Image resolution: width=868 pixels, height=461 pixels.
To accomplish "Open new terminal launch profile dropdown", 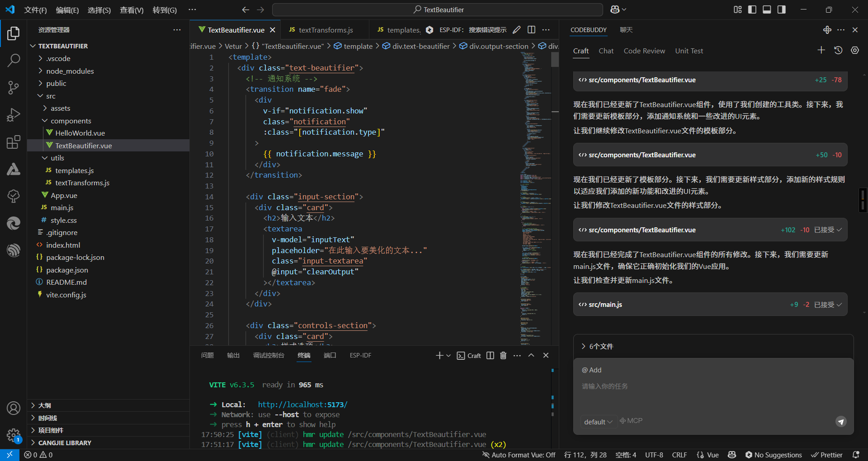I will click(448, 356).
